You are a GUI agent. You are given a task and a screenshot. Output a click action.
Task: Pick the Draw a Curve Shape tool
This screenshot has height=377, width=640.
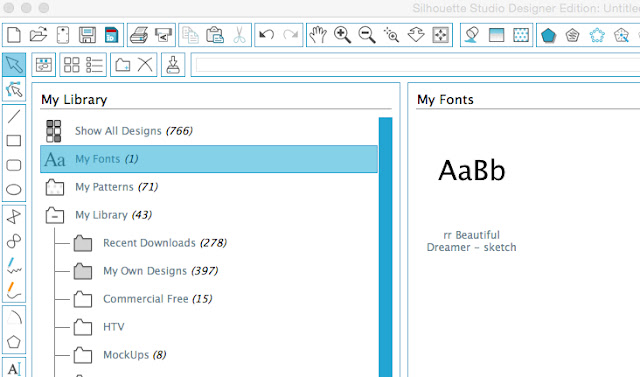[x=14, y=241]
